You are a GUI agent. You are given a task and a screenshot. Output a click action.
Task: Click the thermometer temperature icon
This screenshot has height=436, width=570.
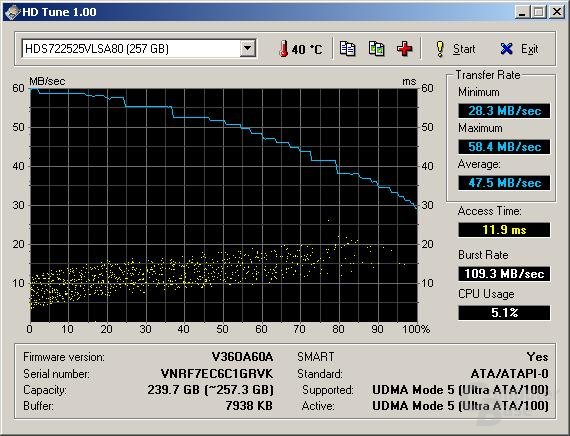tap(284, 49)
